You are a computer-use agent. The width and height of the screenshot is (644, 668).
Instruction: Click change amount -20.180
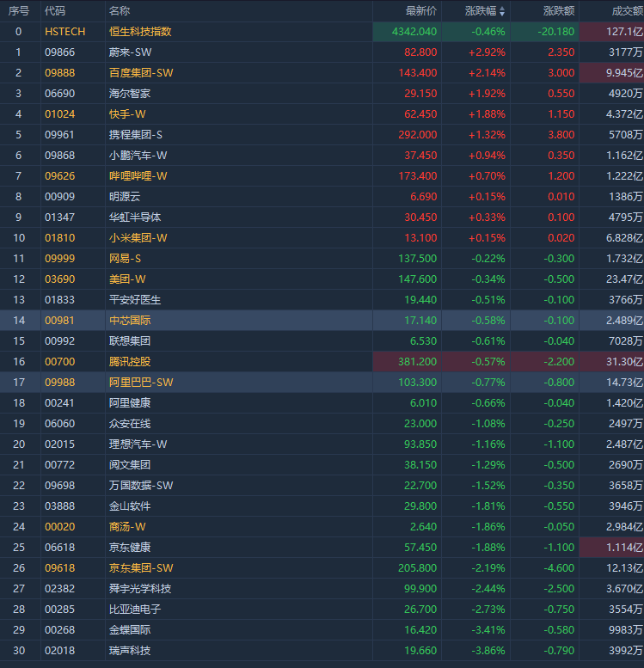555,32
